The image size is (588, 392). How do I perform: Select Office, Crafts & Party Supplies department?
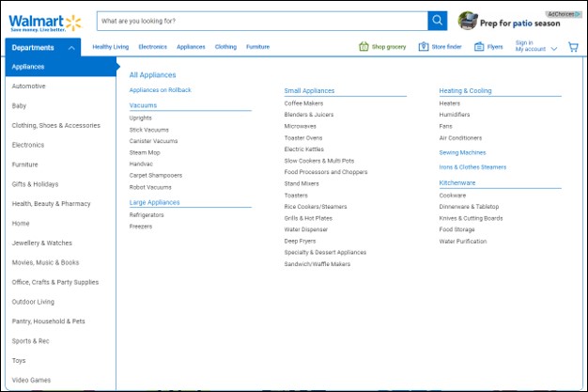point(55,282)
